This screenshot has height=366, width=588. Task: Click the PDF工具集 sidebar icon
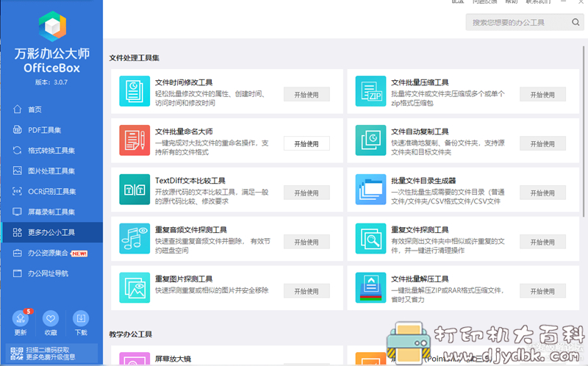(17, 130)
